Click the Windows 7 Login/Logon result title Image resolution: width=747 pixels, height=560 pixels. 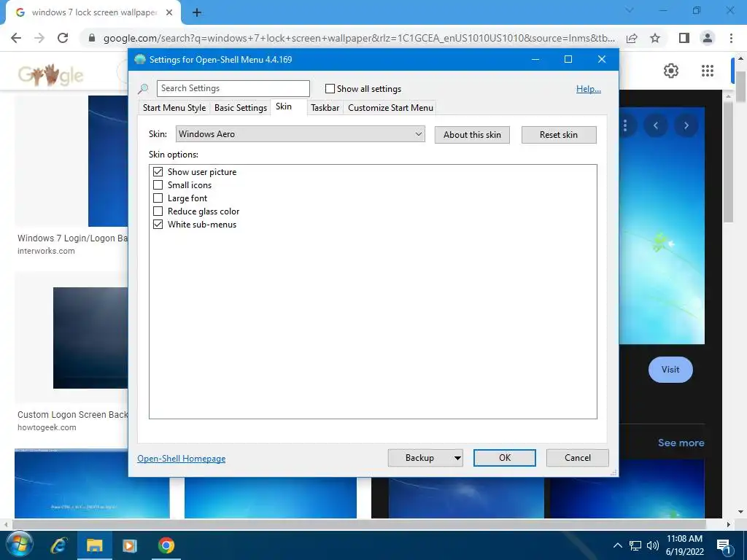click(x=72, y=238)
